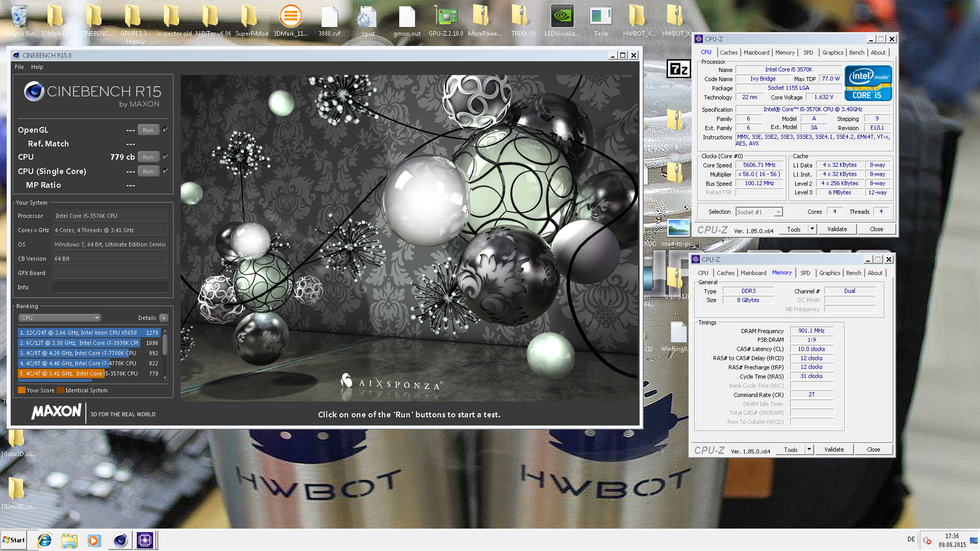Viewport: 980px width, 551px height.
Task: Click Validate in top CPU-Z window
Action: 837,229
